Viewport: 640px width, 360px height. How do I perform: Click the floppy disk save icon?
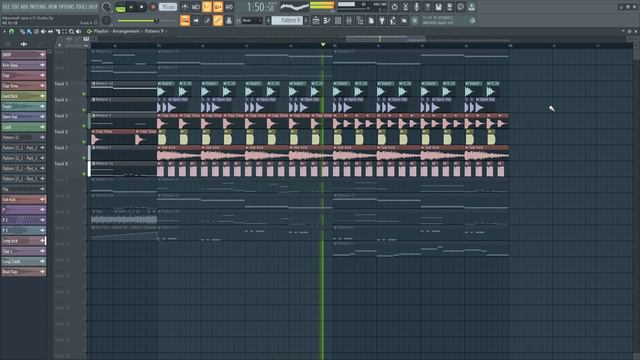pyautogui.click(x=438, y=7)
